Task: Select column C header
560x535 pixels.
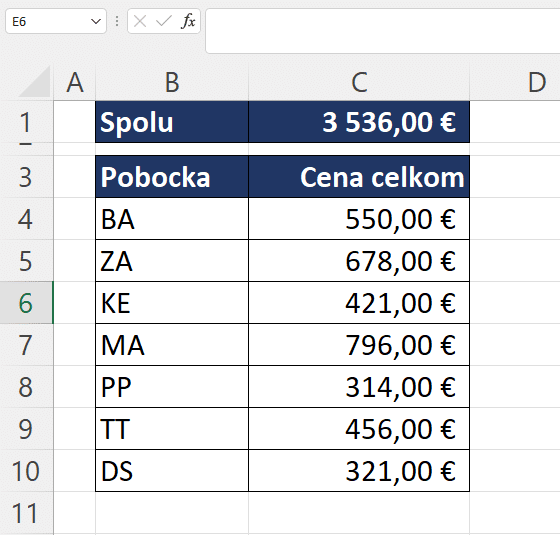Action: point(359,82)
